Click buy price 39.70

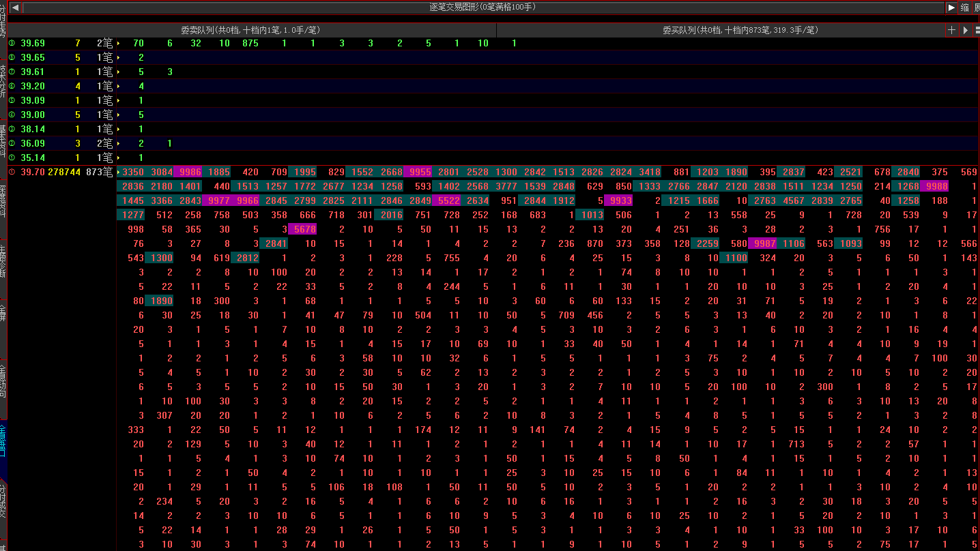[33, 172]
